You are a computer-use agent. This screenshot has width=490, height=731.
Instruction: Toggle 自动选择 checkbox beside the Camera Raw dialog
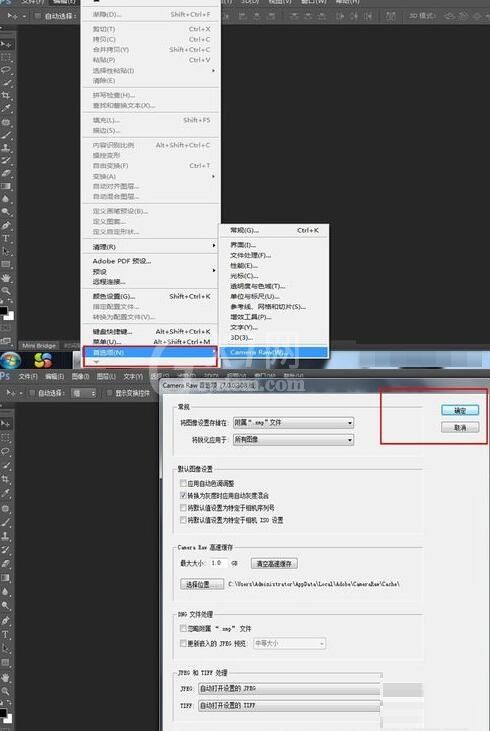click(32, 393)
